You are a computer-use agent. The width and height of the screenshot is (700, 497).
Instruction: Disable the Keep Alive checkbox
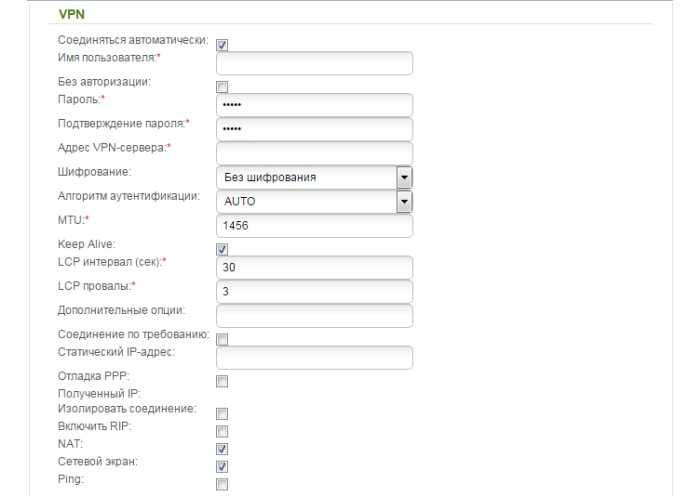point(222,249)
